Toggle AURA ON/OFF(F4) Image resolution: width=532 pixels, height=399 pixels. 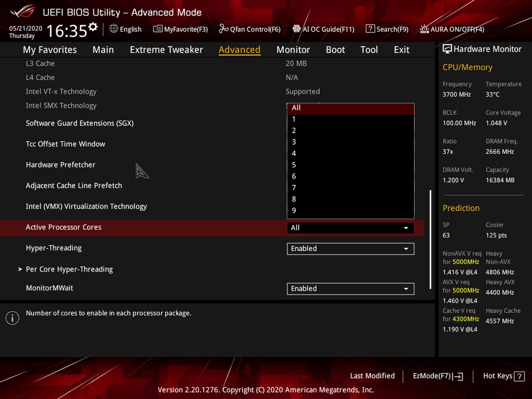(x=452, y=29)
